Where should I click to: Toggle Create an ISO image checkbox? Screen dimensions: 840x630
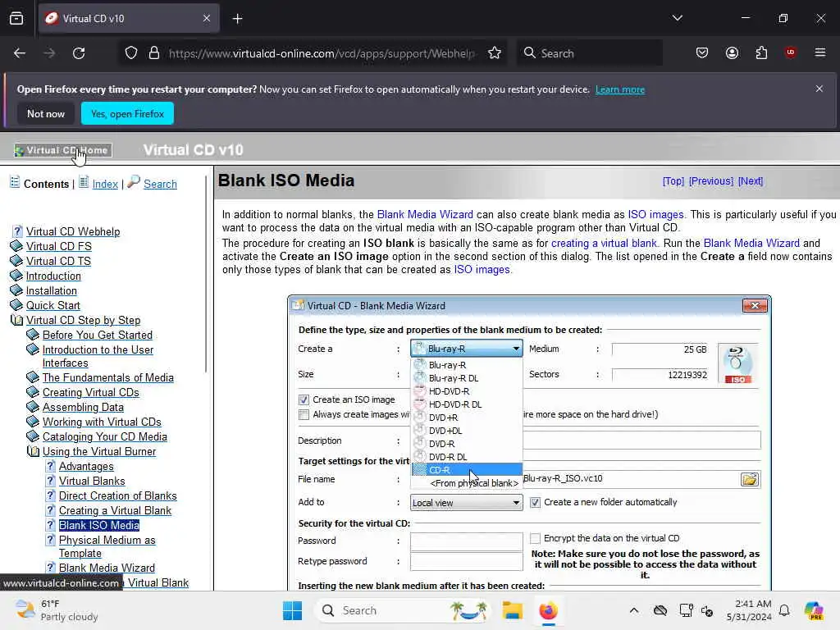coord(304,399)
